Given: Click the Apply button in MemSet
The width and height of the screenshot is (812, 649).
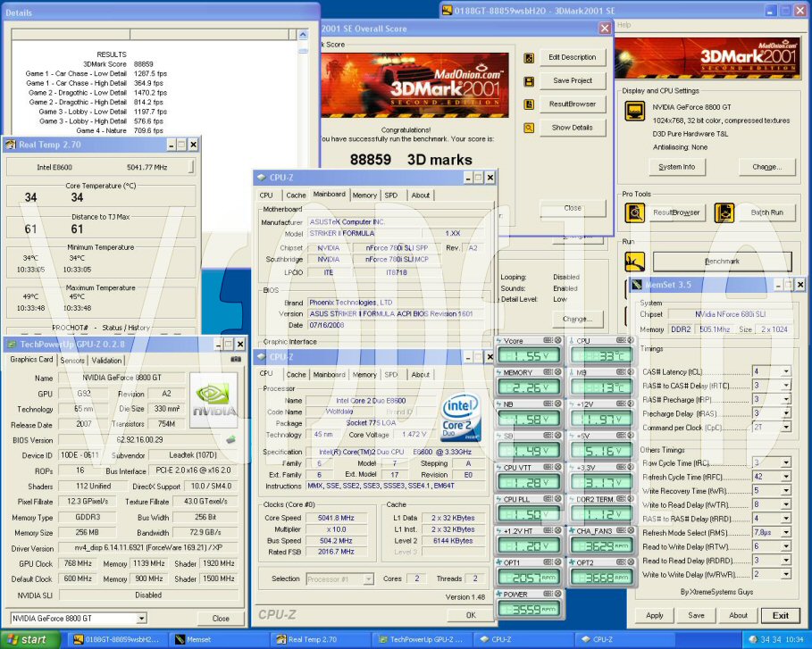Looking at the screenshot, I should (x=655, y=615).
